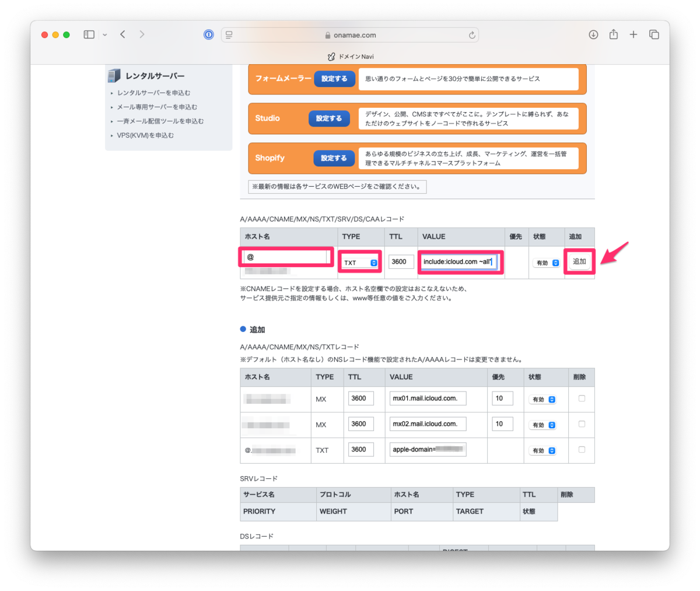Image resolution: width=700 pixels, height=591 pixels.
Task: Click TTL field of the apple-domain TXT row
Action: [361, 450]
